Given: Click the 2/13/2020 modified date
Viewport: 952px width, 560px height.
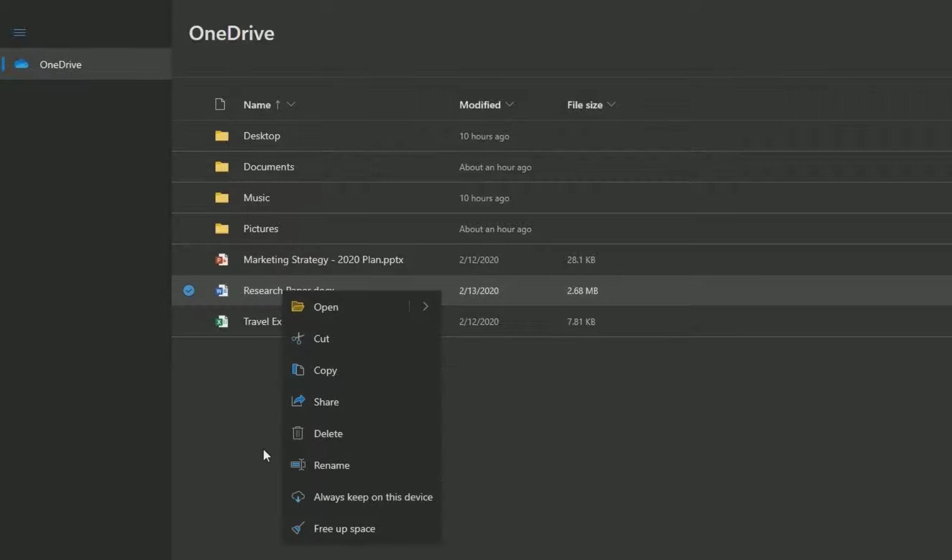Looking at the screenshot, I should pos(479,291).
